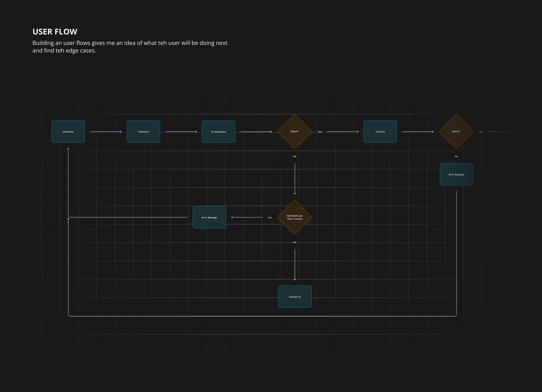Click downward arrow leading to Contact Us
The image size is (542, 392).
(295, 264)
